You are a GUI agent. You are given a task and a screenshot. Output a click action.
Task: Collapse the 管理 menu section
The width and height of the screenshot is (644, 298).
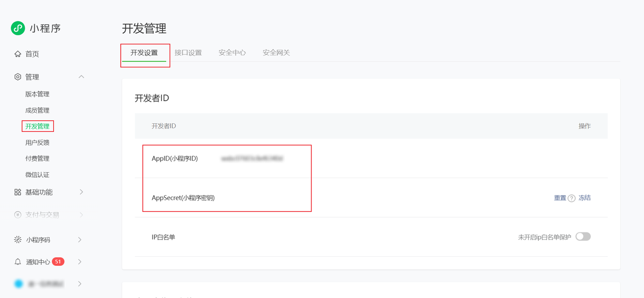point(81,77)
